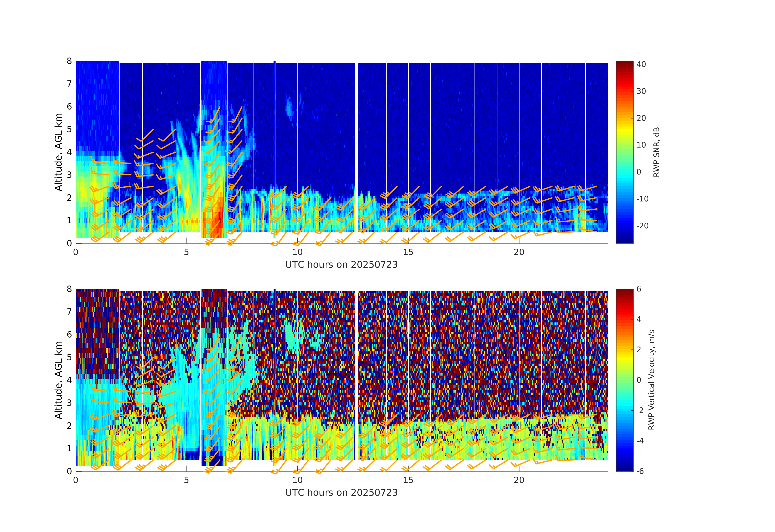Image resolution: width=775 pixels, height=532 pixels.
Task: Click the bottom plot's x-axis label text
Action: click(341, 492)
